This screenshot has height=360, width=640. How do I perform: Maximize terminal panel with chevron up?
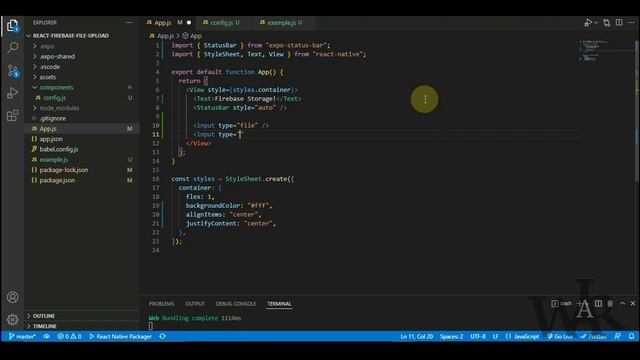[x=622, y=303]
